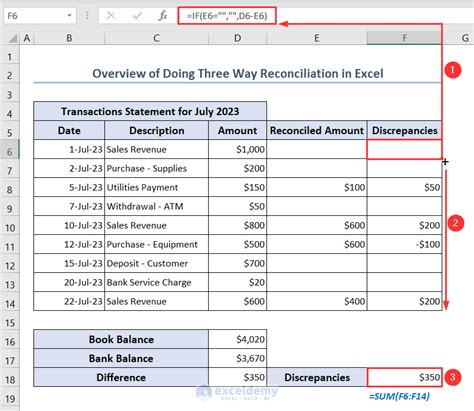Click the formula bar with IF formula

pos(227,16)
